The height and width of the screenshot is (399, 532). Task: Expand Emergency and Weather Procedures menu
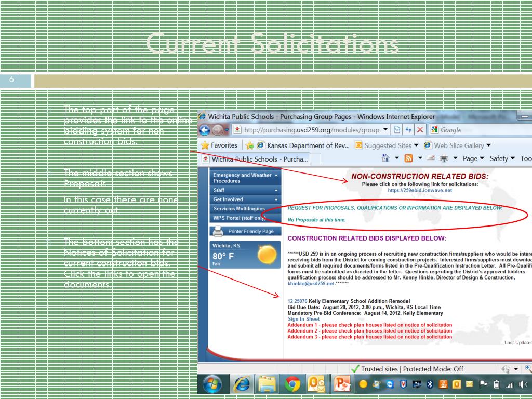tap(245, 178)
